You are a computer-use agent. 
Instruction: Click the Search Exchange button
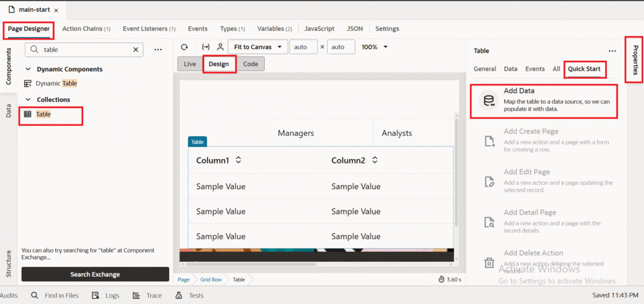95,274
